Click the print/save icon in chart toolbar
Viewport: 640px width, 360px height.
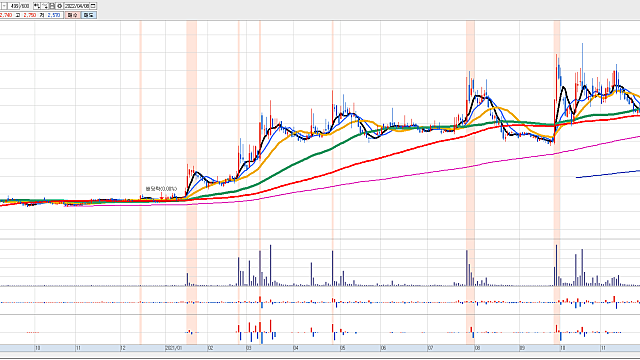tap(52, 6)
